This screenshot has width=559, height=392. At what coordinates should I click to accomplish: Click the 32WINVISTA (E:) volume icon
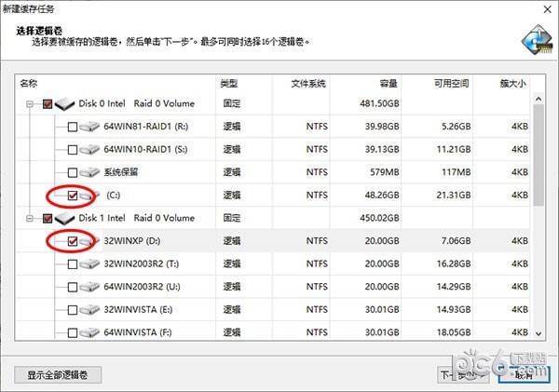pos(89,310)
